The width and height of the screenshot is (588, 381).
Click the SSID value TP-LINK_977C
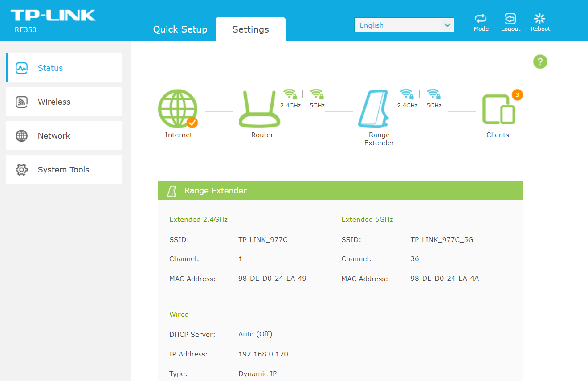pos(263,239)
